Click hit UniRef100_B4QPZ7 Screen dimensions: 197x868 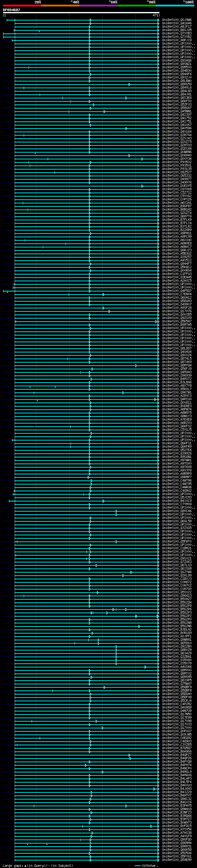point(177,755)
